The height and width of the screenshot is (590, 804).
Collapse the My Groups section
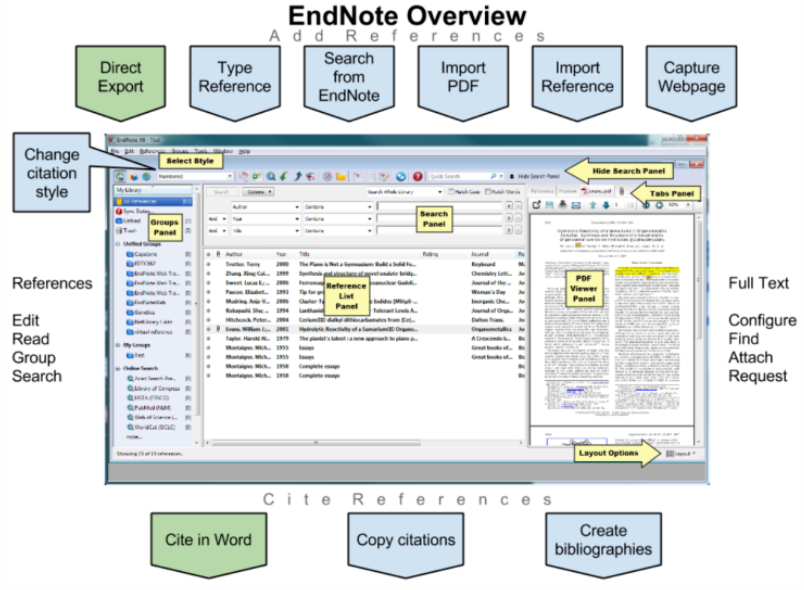(x=118, y=345)
